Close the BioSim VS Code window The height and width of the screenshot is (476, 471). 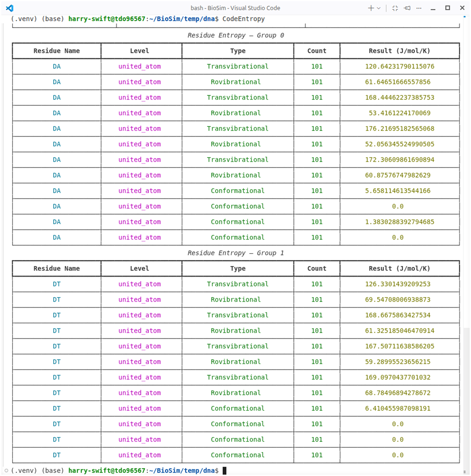tap(462, 8)
